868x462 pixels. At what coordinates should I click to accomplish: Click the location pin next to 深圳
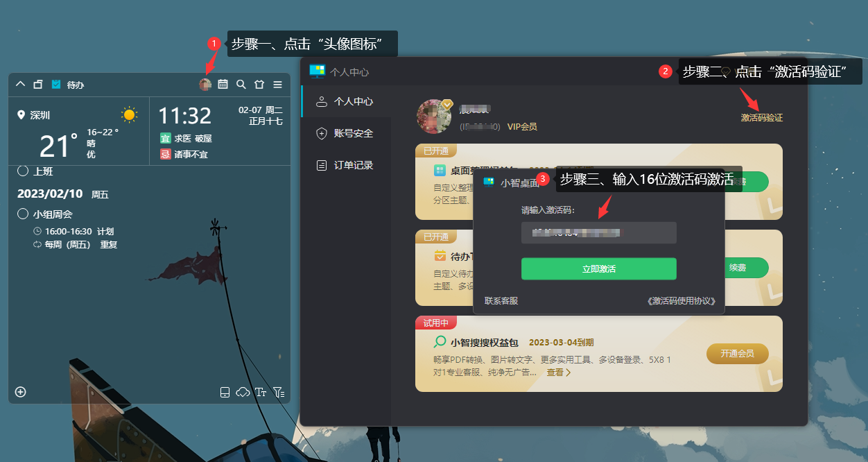(21, 114)
